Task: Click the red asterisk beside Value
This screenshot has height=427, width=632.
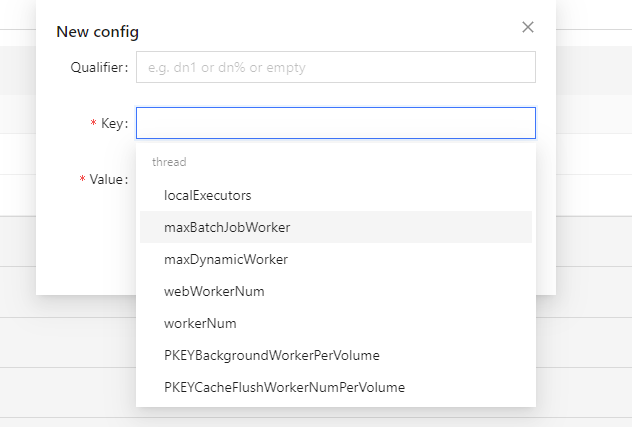Action: (x=82, y=180)
